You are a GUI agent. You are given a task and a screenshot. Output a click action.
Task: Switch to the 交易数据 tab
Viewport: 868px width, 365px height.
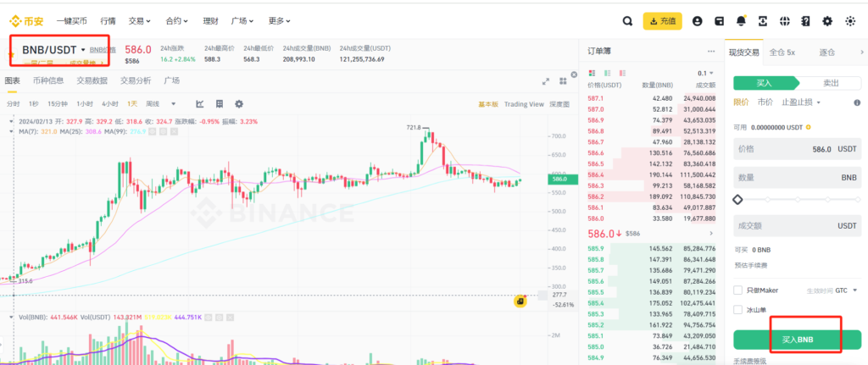point(92,80)
